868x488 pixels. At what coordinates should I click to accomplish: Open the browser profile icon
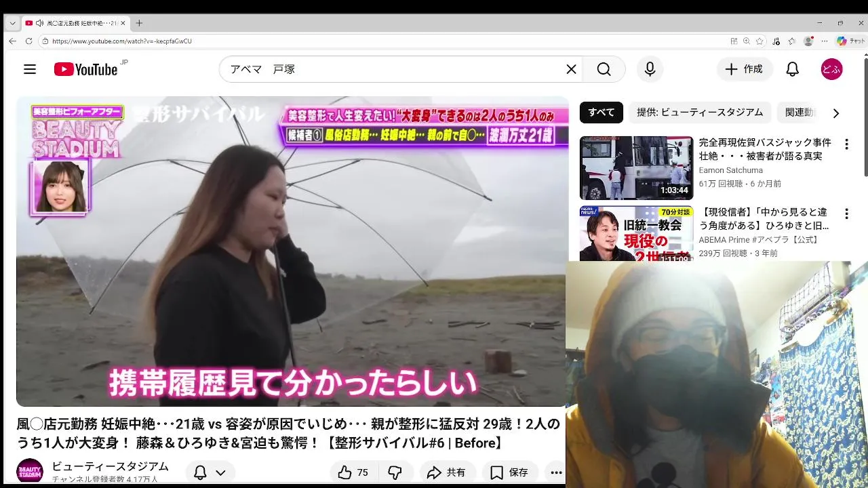[x=808, y=41]
